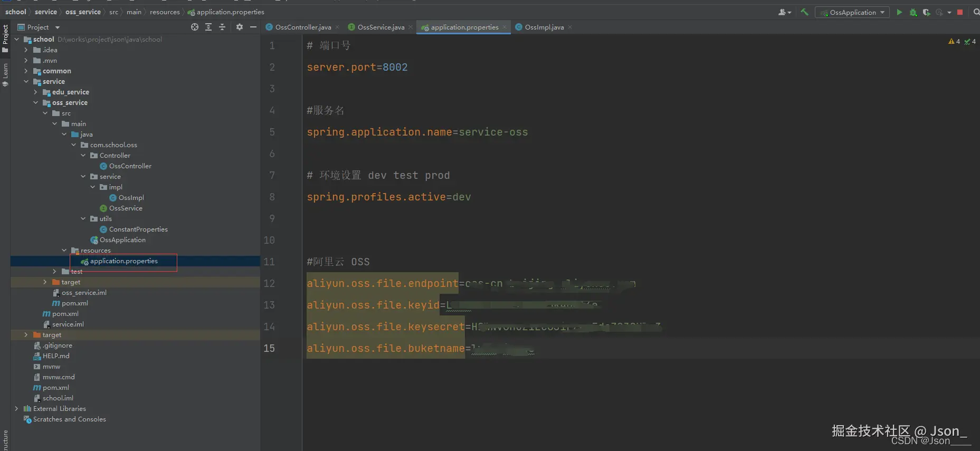Viewport: 980px width, 451px height.
Task: Open the profiler run options dropdown arrow
Action: [x=949, y=12]
